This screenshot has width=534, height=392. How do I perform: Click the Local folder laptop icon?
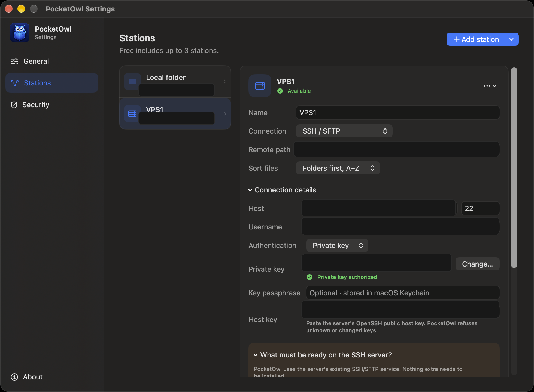[132, 81]
